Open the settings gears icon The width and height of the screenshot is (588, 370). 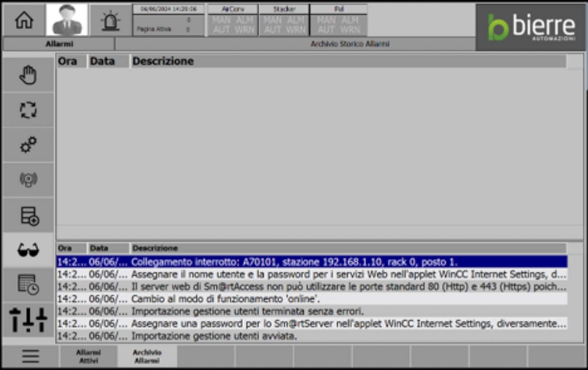[x=29, y=145]
